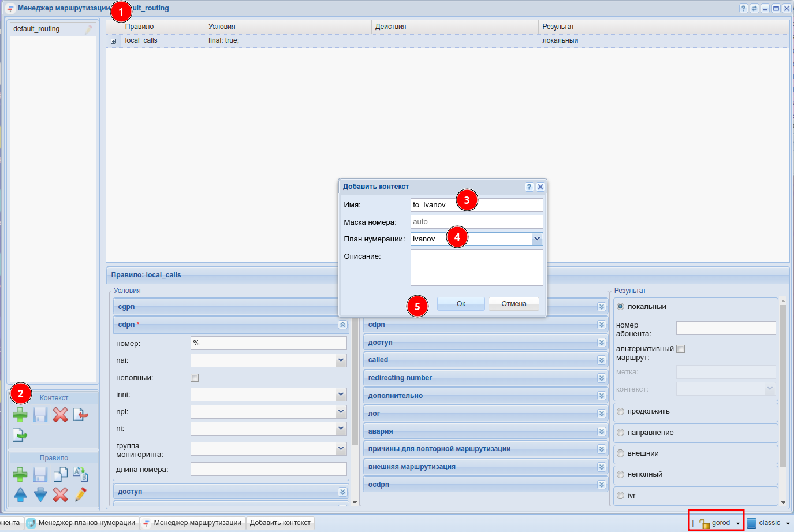Add a new context with the green plus

20,415
